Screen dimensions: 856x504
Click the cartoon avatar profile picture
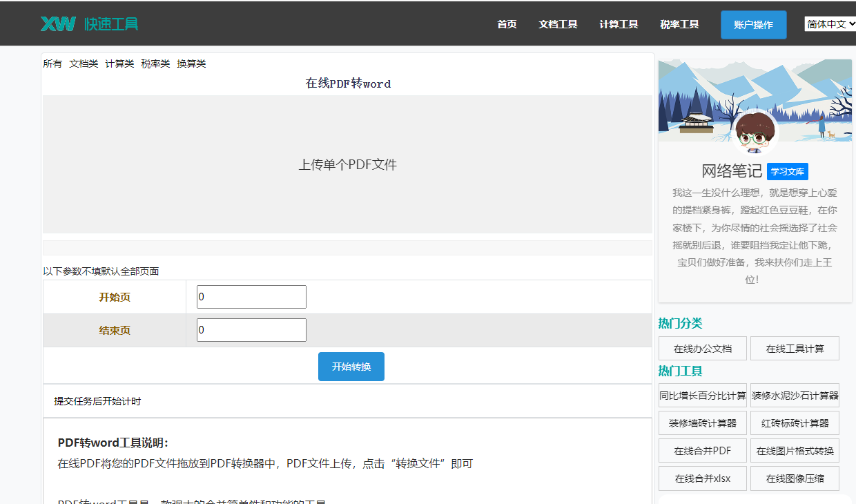pos(755,133)
